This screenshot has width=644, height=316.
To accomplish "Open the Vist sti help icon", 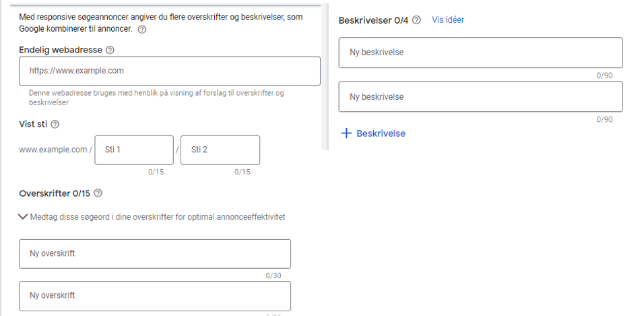I will 55,125.
